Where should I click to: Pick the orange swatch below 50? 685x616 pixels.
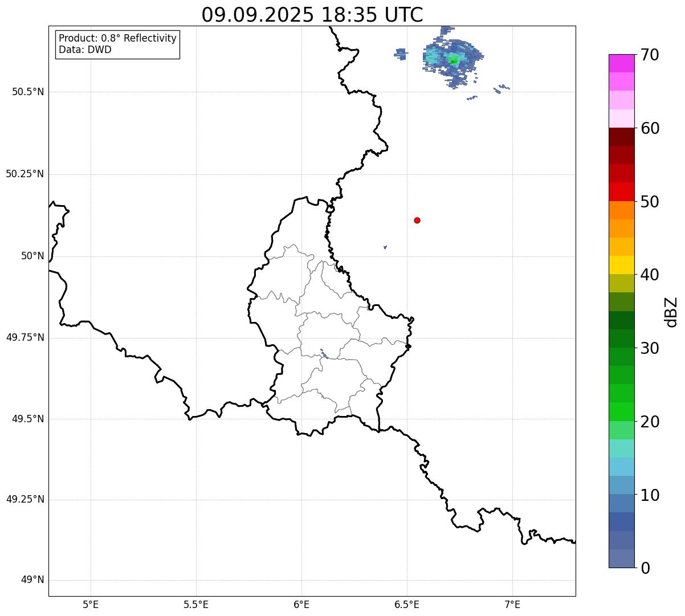click(622, 210)
